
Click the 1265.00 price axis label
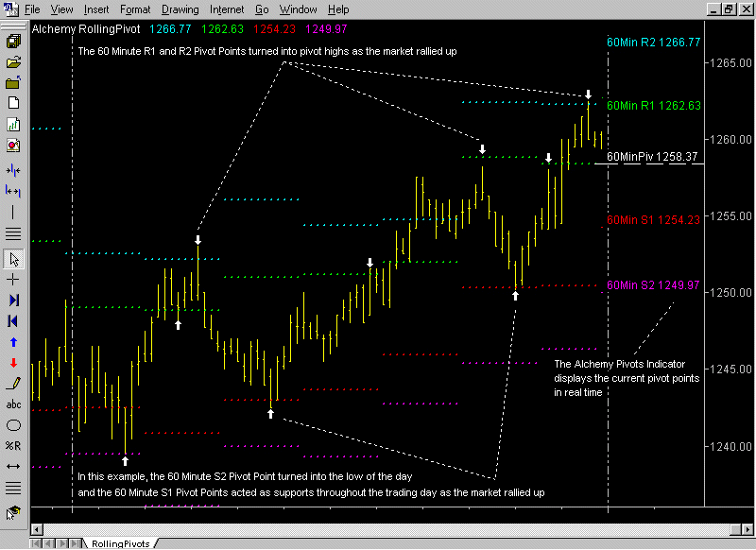(730, 63)
